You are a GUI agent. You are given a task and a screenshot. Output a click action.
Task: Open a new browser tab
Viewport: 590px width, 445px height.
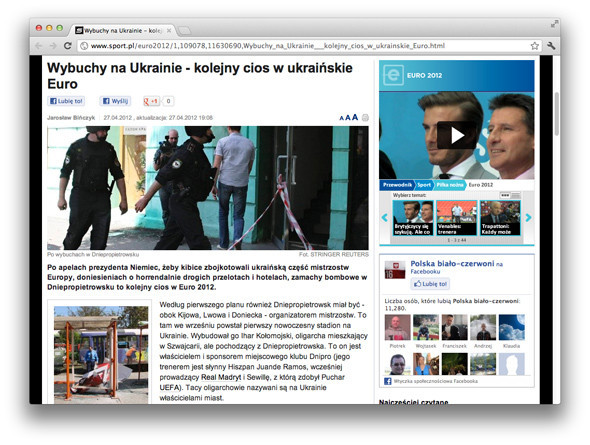(184, 30)
